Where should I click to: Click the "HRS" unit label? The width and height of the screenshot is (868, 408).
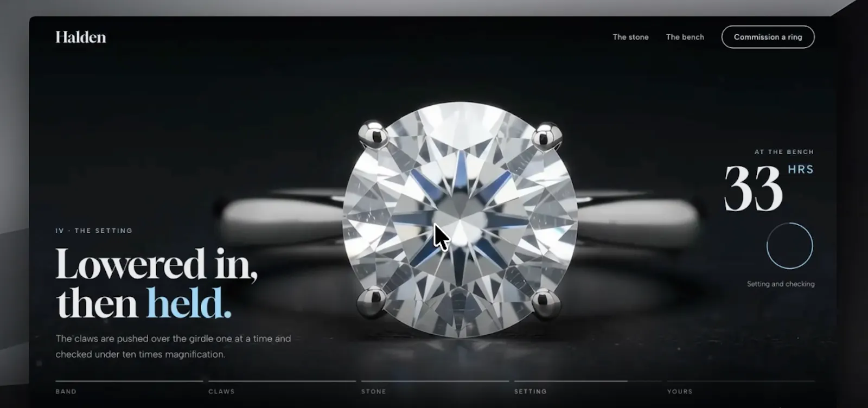click(801, 169)
